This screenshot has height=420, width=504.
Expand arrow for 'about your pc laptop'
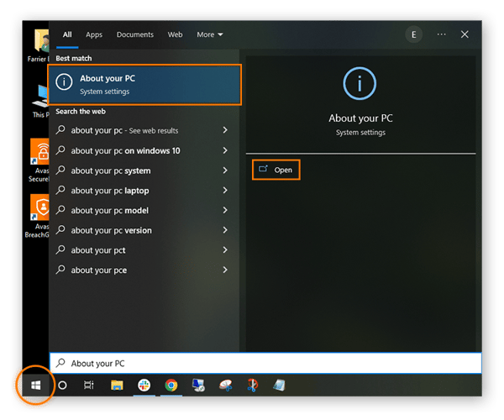coord(225,190)
